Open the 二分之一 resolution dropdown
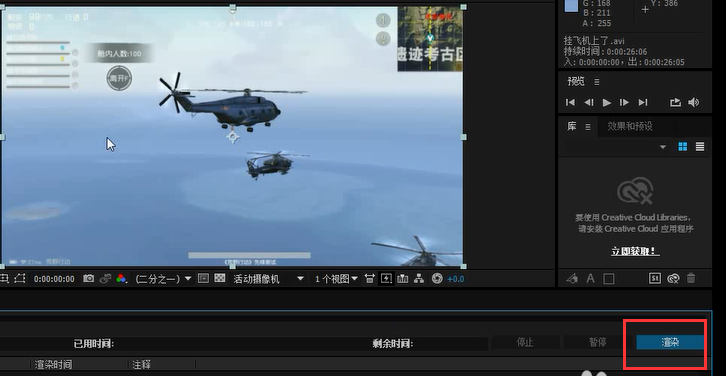This screenshot has height=376, width=726. [163, 279]
